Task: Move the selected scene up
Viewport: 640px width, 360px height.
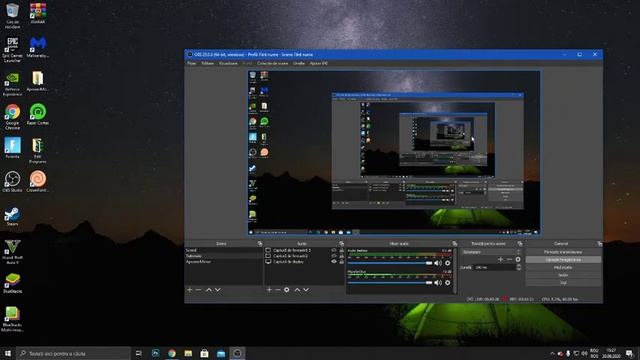Action: tap(209, 290)
